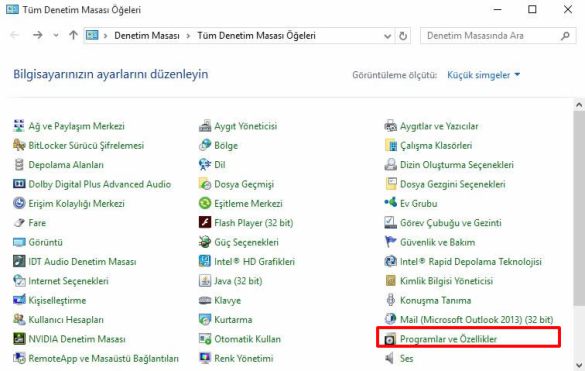Click the Ses speaker icon
585x371 pixels.
tap(390, 358)
